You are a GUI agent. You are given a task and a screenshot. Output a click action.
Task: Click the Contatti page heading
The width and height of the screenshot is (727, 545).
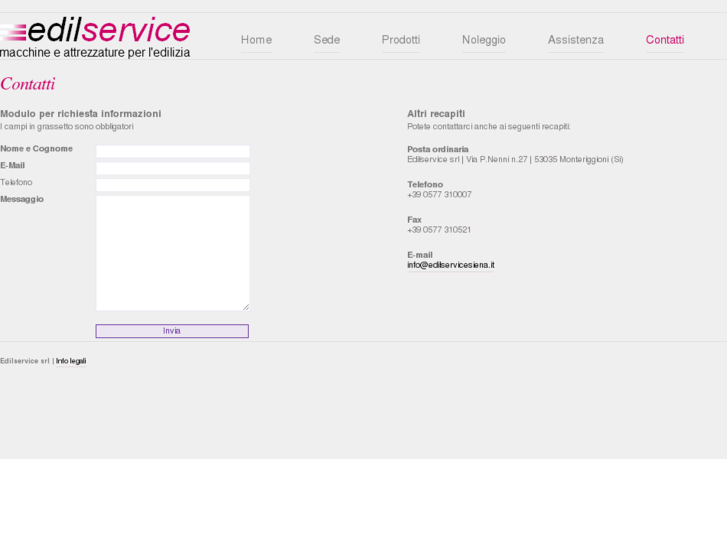coord(28,84)
